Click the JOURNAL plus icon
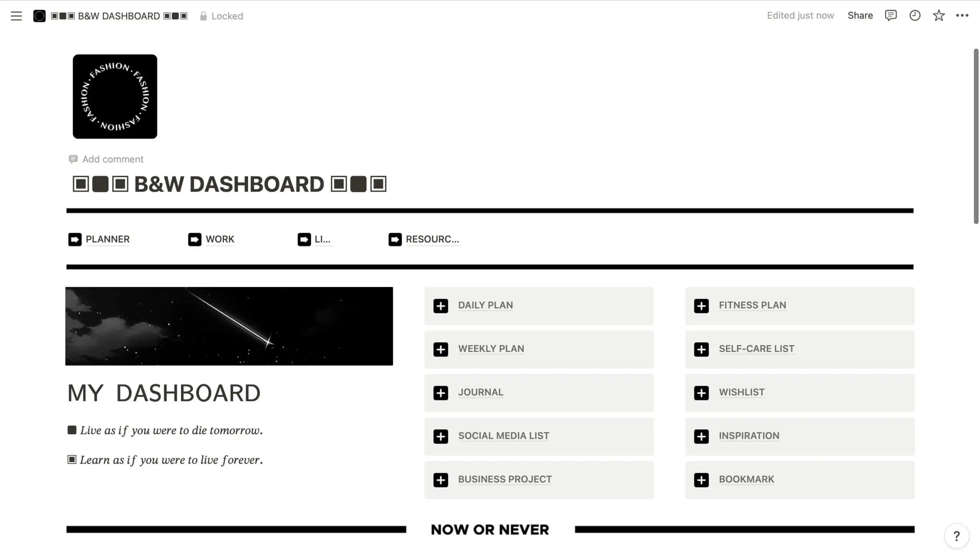This screenshot has height=559, width=980. [441, 392]
